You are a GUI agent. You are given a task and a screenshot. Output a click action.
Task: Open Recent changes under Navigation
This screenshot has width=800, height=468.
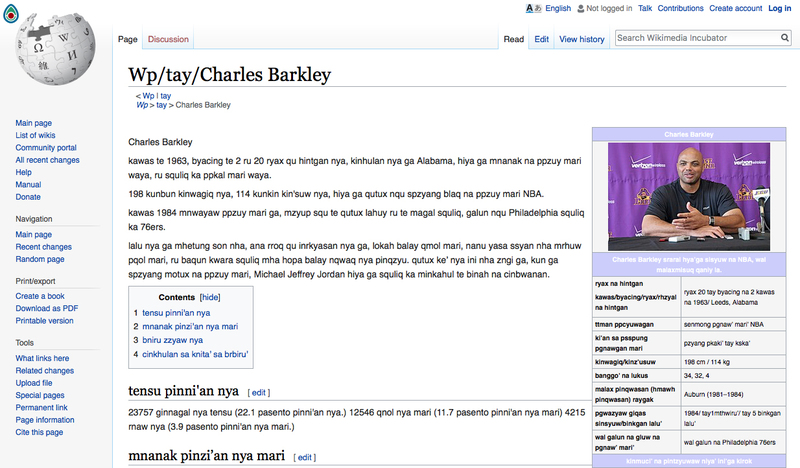click(x=43, y=247)
